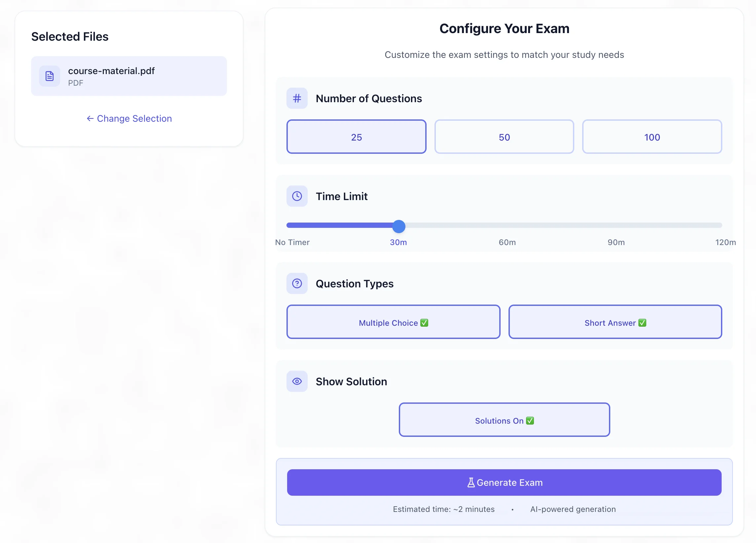Image resolution: width=756 pixels, height=543 pixels.
Task: Click the left-arrow icon before Change Selection
Action: 90,118
